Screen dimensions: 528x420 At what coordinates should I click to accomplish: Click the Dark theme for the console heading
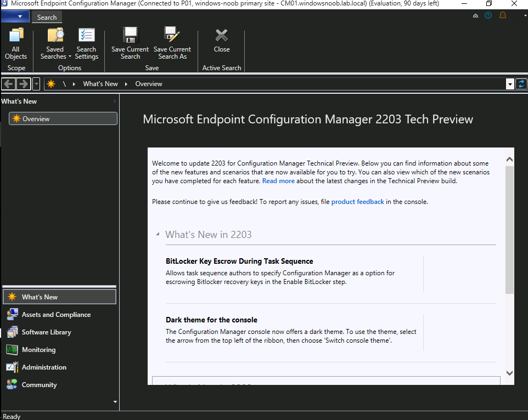(211, 320)
